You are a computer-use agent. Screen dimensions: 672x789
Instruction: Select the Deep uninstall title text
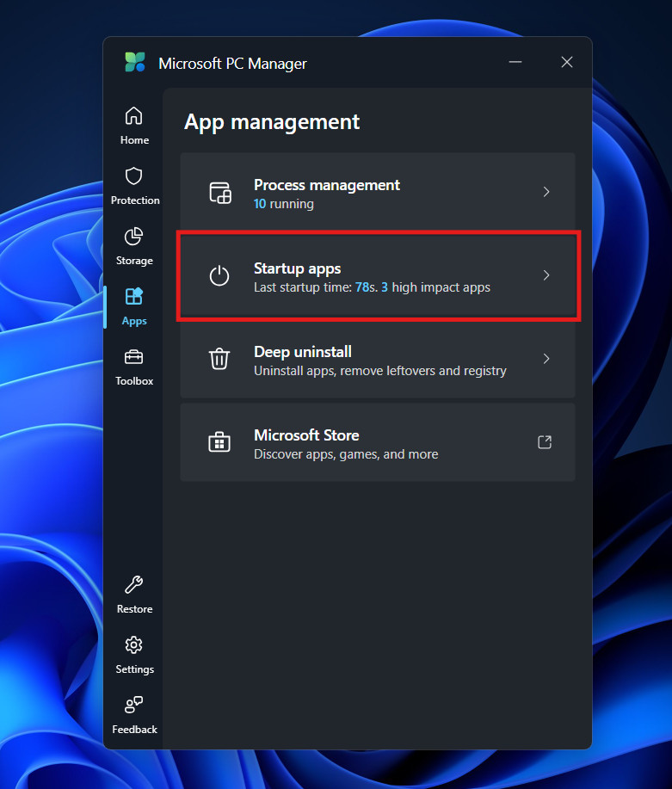pyautogui.click(x=303, y=352)
